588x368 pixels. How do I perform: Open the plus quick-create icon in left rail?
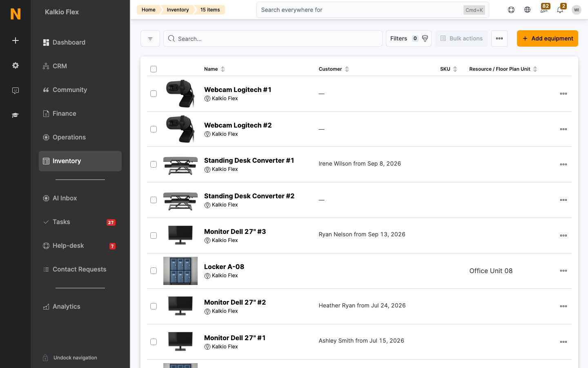[16, 40]
